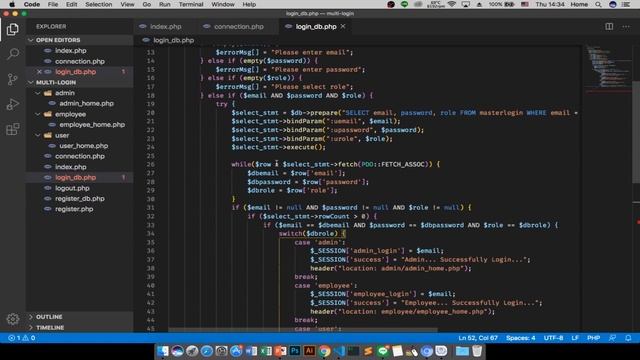The width and height of the screenshot is (640, 360).
Task: Open logout.php in the explorer
Action: [x=72, y=189]
